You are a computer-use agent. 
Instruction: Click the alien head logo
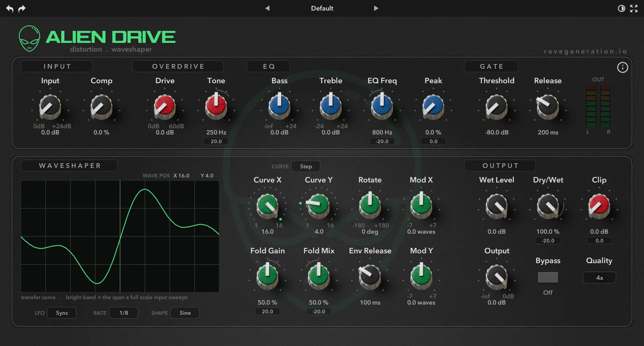[29, 38]
